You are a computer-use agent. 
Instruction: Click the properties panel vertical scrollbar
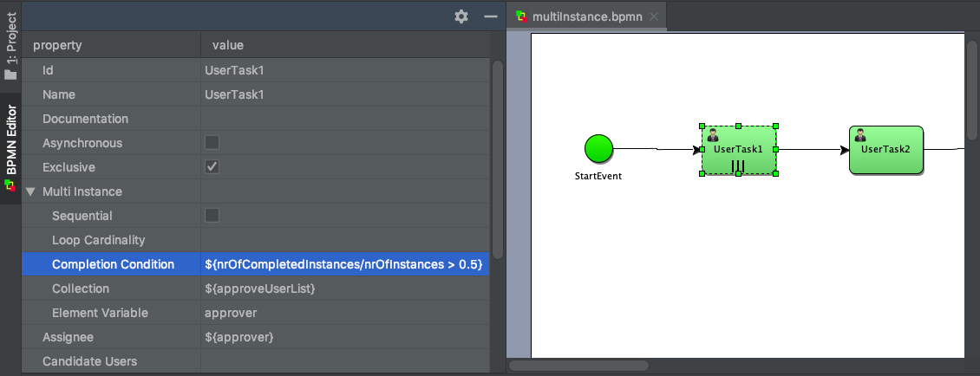point(497,156)
